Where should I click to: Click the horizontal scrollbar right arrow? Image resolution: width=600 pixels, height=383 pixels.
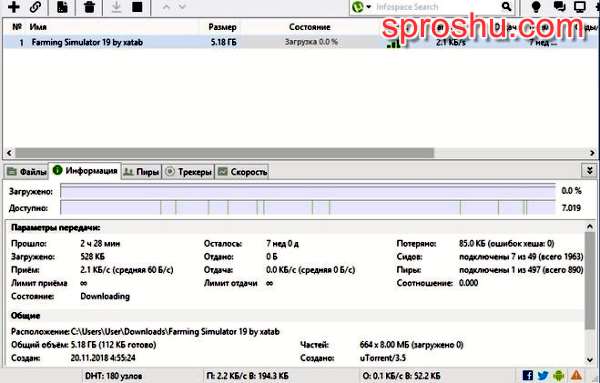click(592, 153)
